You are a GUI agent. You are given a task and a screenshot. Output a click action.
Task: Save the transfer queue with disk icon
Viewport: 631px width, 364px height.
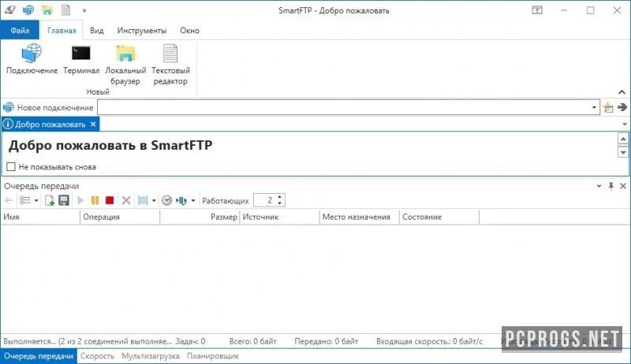pos(64,200)
